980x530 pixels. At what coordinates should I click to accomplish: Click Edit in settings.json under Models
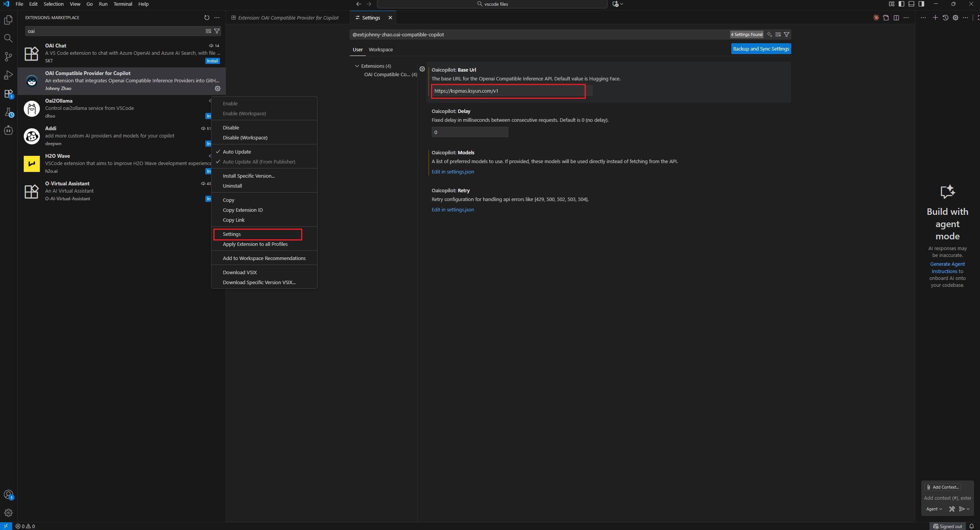click(452, 172)
